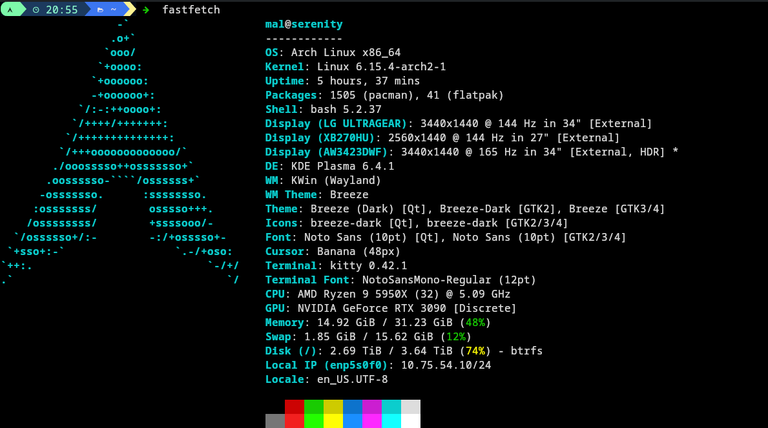Click the AW3423DWF display line
This screenshot has width=768, height=428.
point(472,152)
